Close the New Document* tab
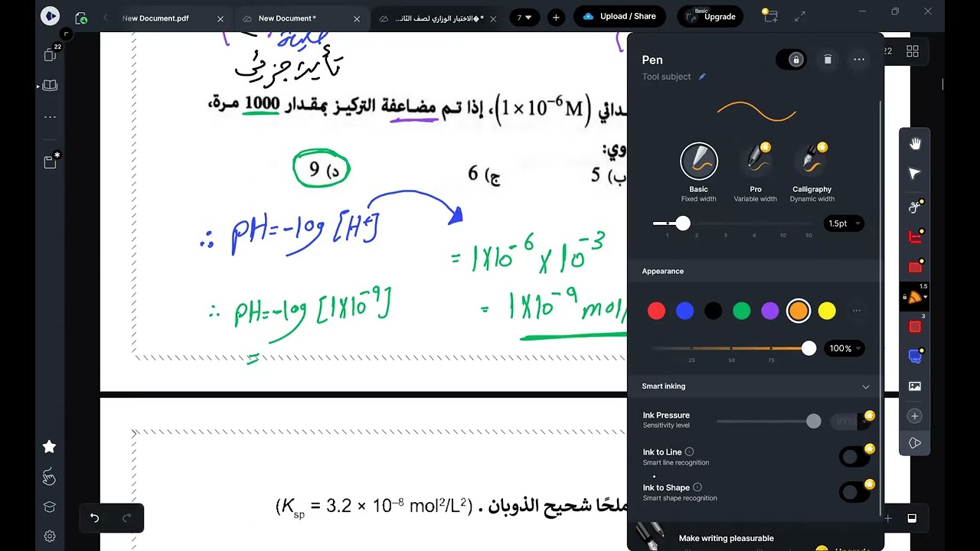Viewport: 980px width, 551px height. pos(357,18)
